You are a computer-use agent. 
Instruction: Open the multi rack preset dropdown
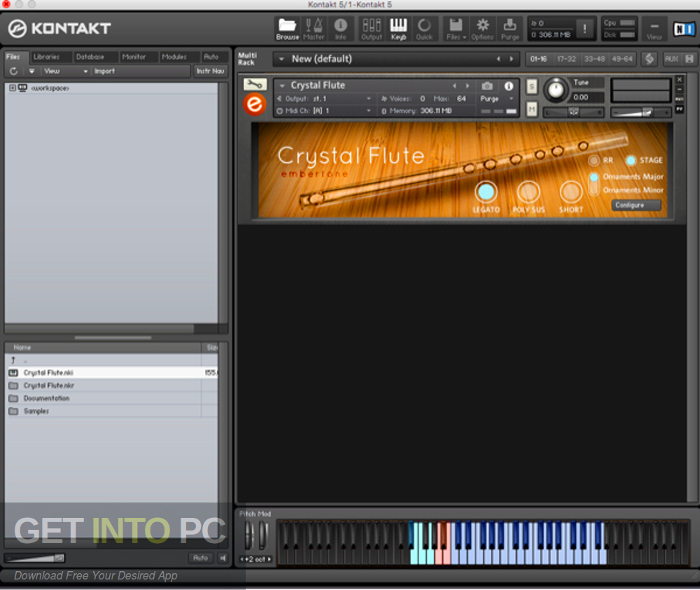281,59
